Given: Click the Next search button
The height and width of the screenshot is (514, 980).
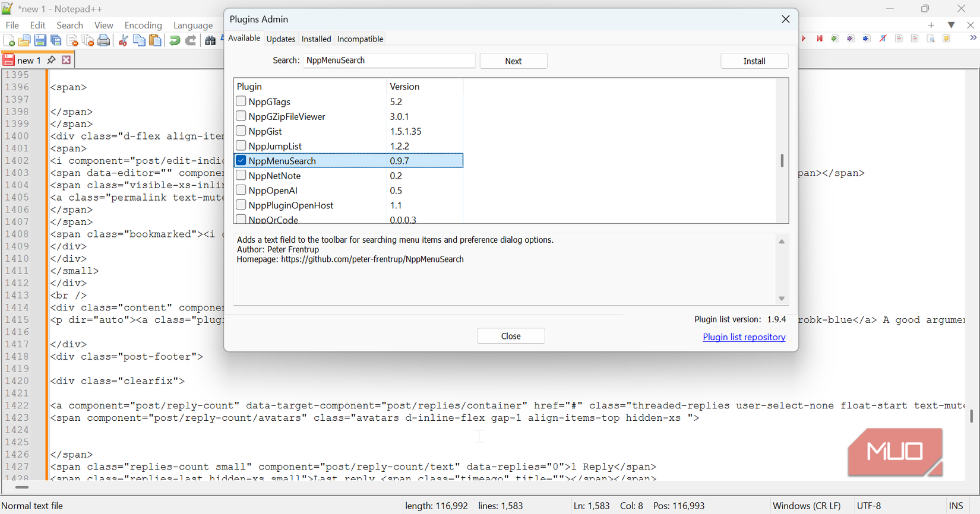Looking at the screenshot, I should [x=513, y=61].
